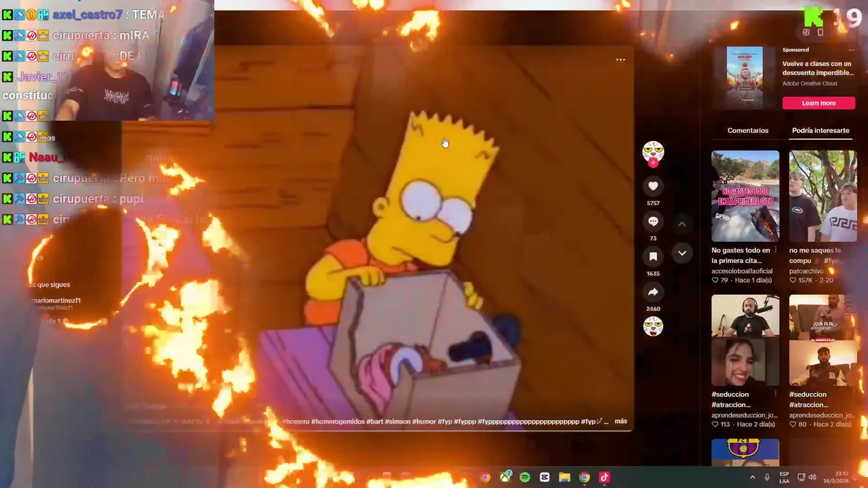The width and height of the screenshot is (868, 488).
Task: Open the guitar man #seduccion thumbnail
Action: click(x=745, y=340)
